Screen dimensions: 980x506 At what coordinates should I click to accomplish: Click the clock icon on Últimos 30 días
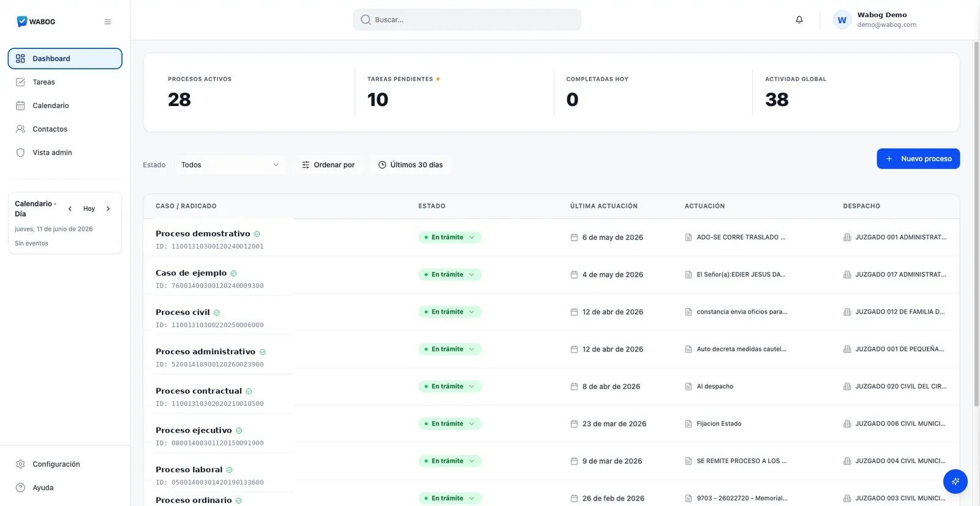tap(382, 165)
